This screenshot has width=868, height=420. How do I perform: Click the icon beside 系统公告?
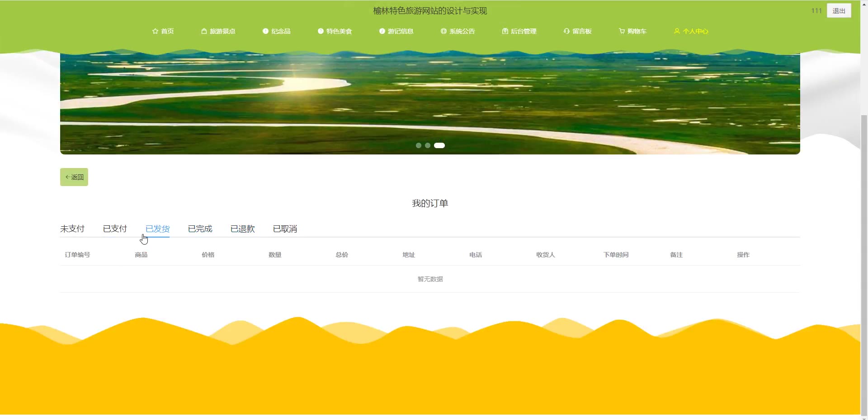point(443,31)
